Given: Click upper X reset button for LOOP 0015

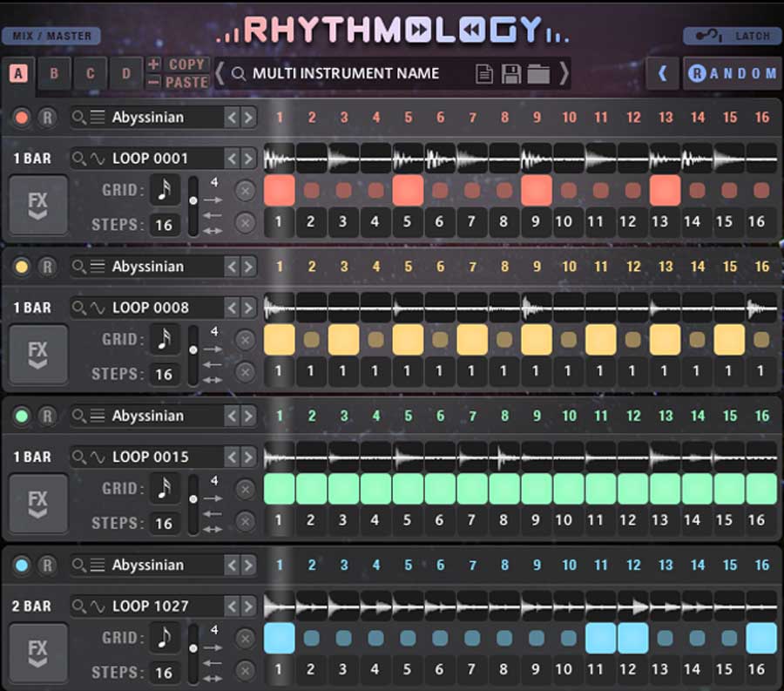Looking at the screenshot, I should [245, 489].
